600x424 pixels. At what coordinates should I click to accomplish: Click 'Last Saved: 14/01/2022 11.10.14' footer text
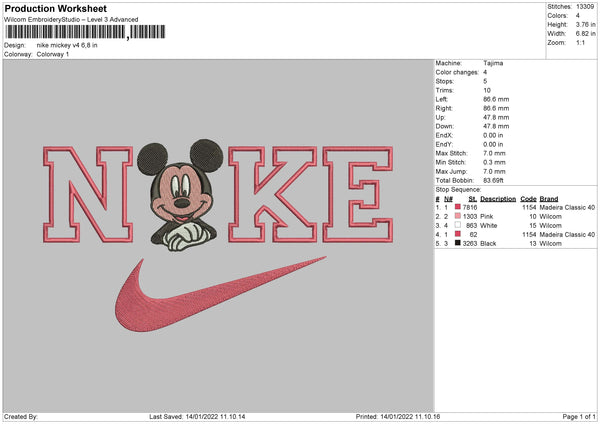point(197,416)
